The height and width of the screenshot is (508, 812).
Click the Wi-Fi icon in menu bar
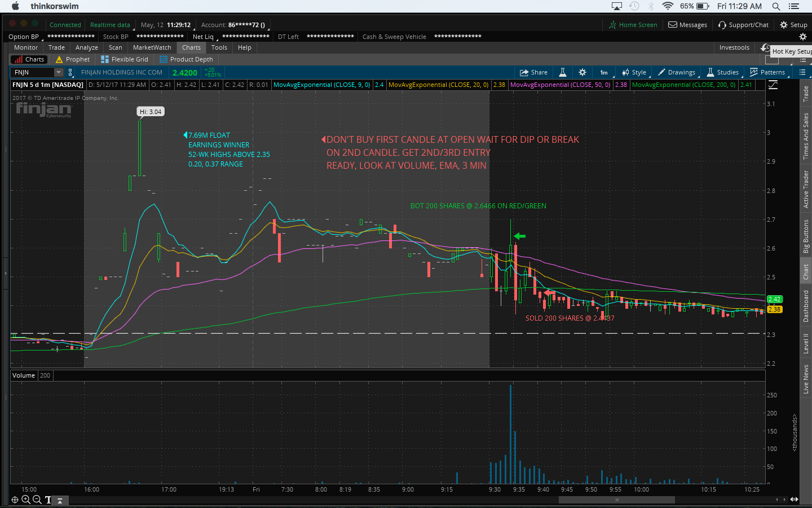click(x=668, y=6)
